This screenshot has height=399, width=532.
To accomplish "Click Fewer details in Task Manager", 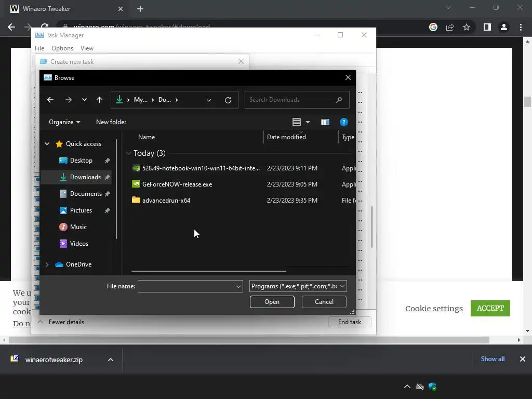I will click(66, 322).
